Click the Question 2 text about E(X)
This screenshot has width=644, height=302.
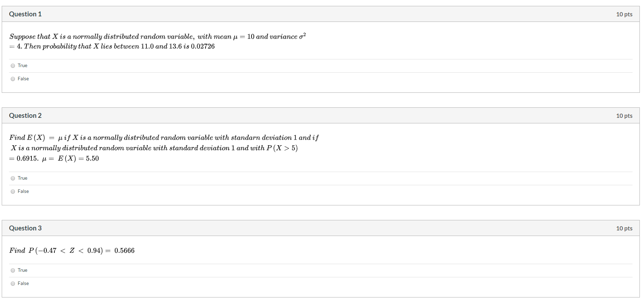[x=164, y=148]
